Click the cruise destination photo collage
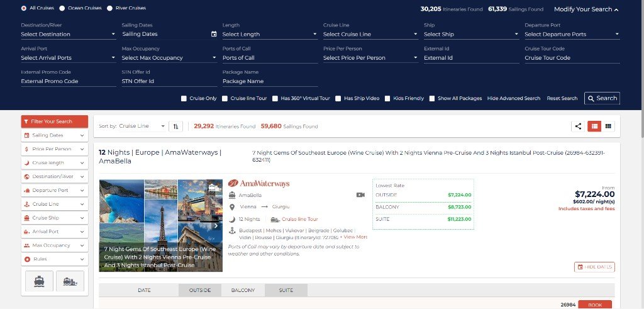Image resolution: width=644 pixels, height=309 pixels. coord(160,225)
